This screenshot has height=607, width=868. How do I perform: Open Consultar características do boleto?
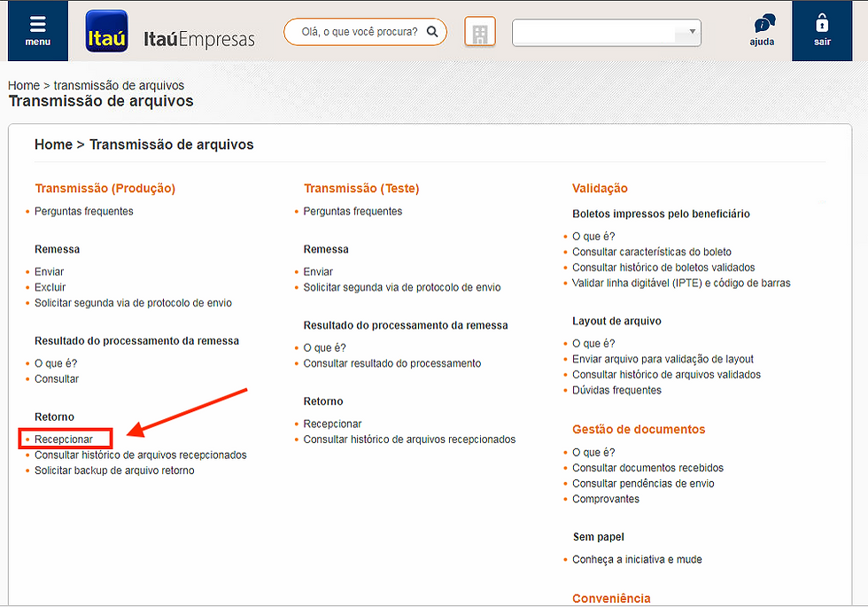point(652,252)
